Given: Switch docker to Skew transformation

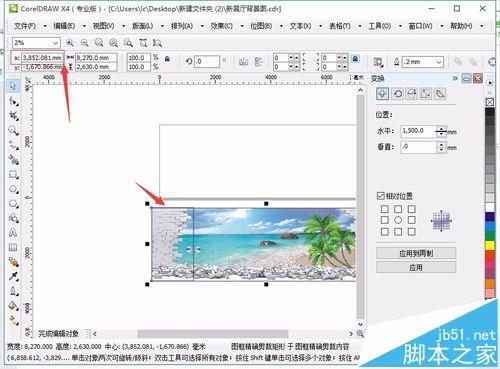Looking at the screenshot, I should (x=440, y=94).
